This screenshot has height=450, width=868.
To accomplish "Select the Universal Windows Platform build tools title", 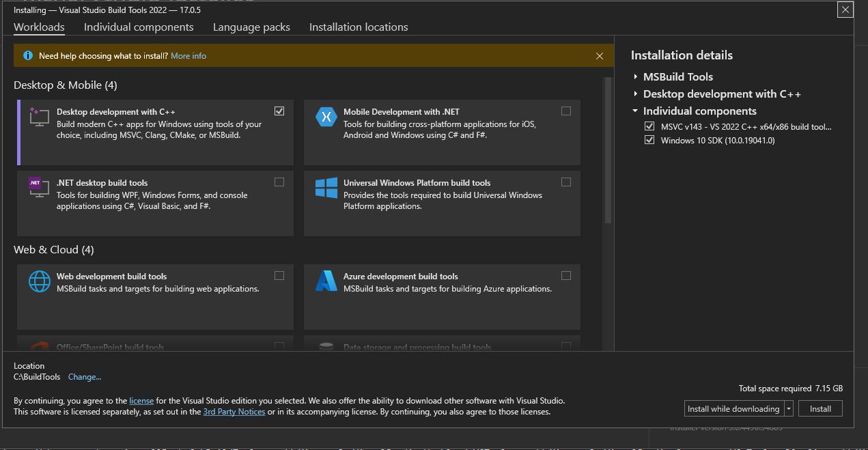I will 417,182.
